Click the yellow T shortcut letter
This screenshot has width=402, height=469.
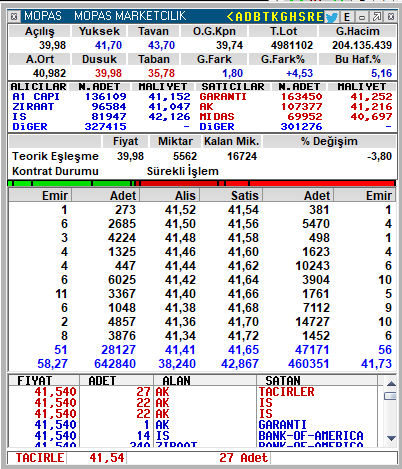[265, 16]
